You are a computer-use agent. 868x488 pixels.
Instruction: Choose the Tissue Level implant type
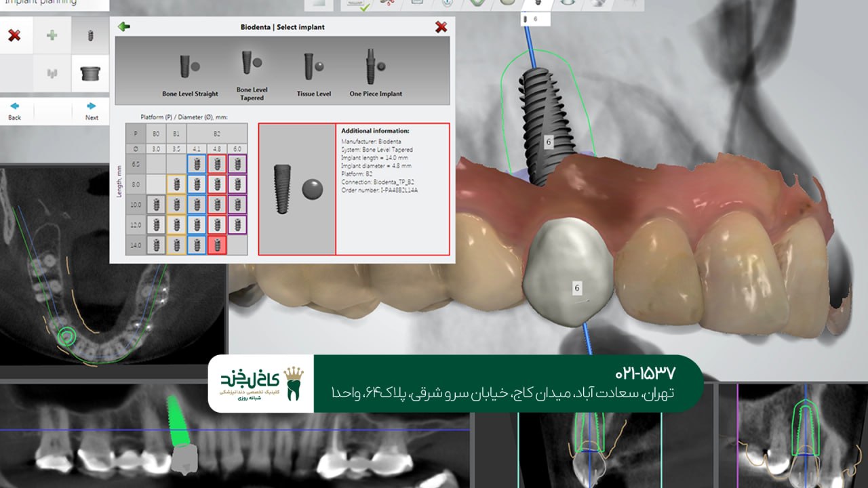click(x=312, y=68)
